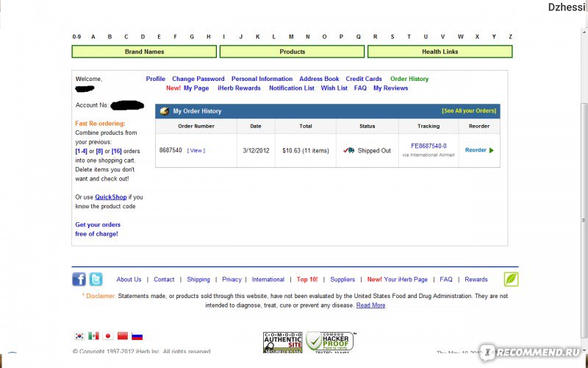Image resolution: width=588 pixels, height=368 pixels.
Task: Click the shipped truck status icon
Action: tap(348, 150)
